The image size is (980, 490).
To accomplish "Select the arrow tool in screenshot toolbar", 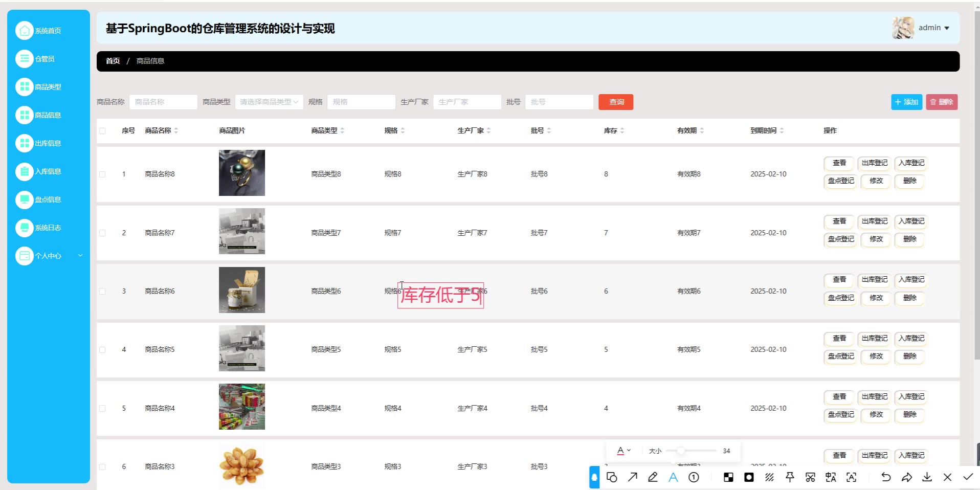I will point(633,477).
